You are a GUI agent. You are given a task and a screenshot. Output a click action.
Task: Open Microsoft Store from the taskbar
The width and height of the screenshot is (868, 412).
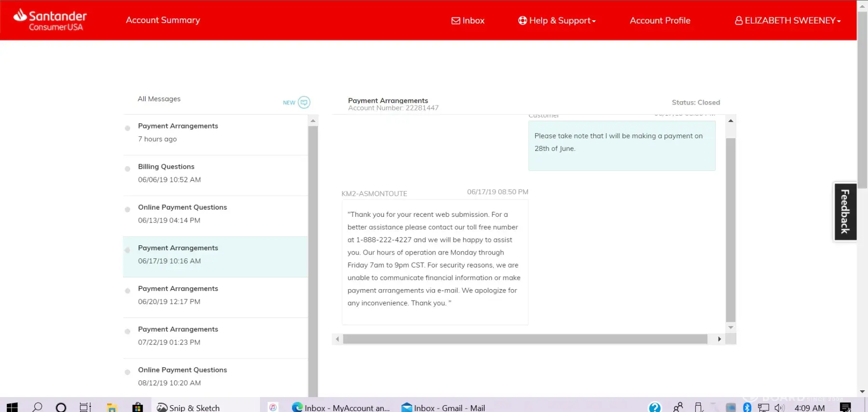[x=137, y=407]
